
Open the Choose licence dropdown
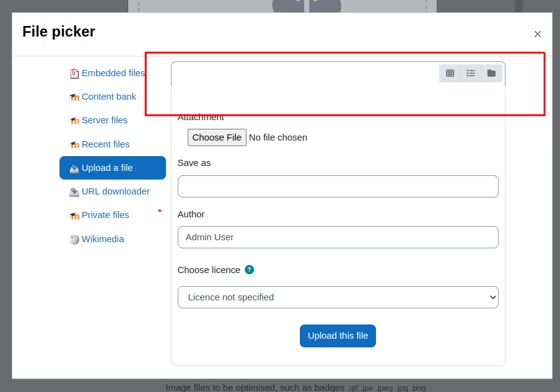[338, 297]
